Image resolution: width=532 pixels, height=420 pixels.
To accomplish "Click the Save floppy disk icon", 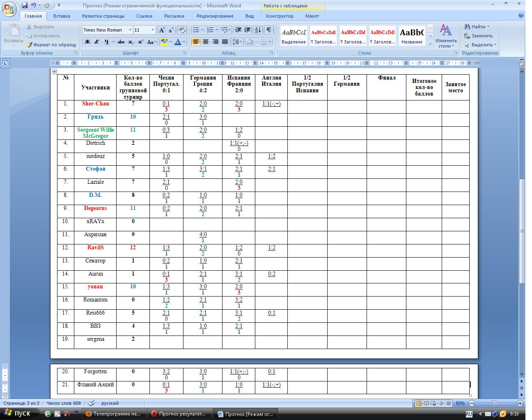I will point(25,5).
